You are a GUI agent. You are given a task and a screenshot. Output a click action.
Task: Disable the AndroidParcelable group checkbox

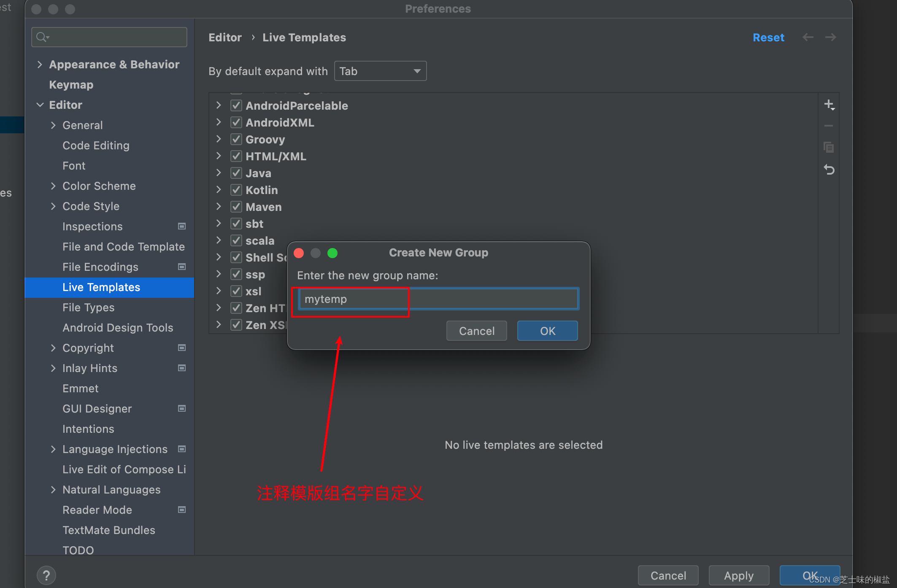click(x=236, y=105)
